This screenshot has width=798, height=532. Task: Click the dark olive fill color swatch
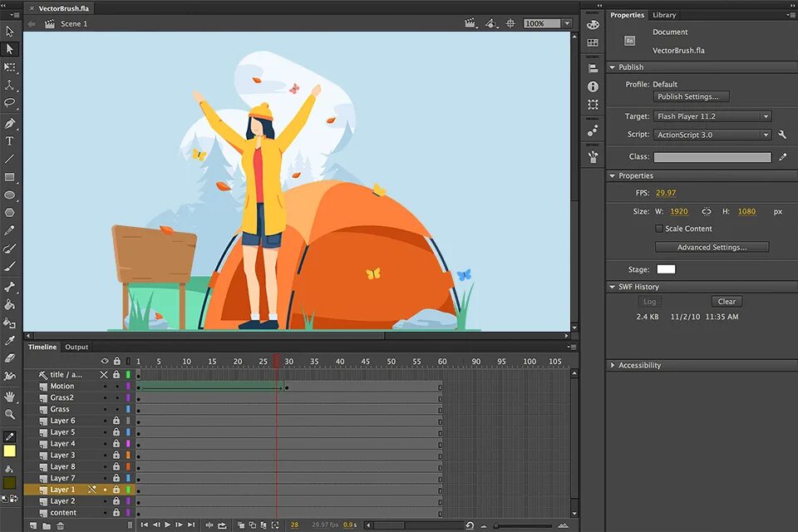click(x=10, y=483)
